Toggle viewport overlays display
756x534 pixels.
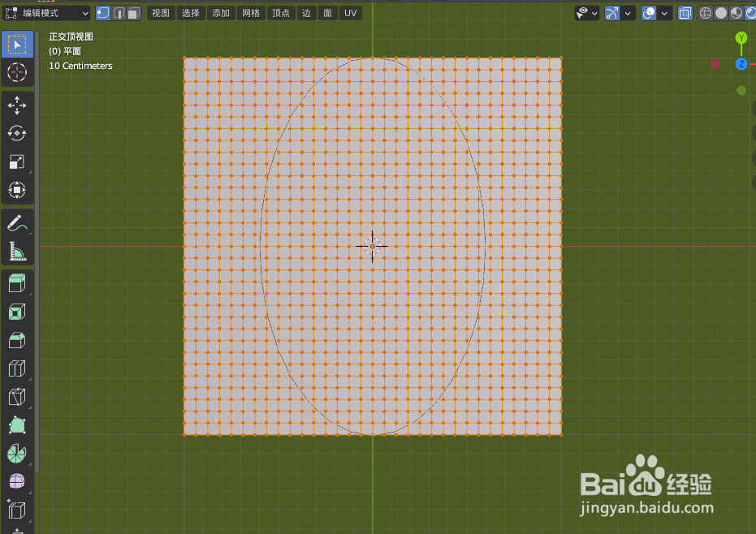[x=649, y=13]
